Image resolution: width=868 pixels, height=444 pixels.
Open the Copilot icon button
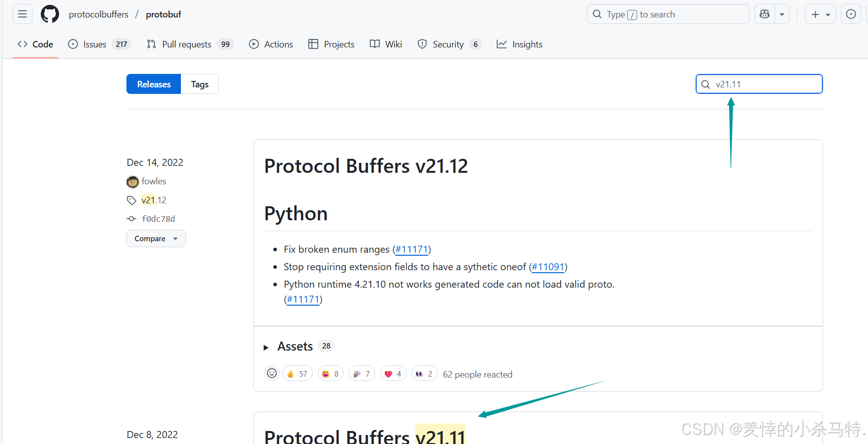[765, 14]
